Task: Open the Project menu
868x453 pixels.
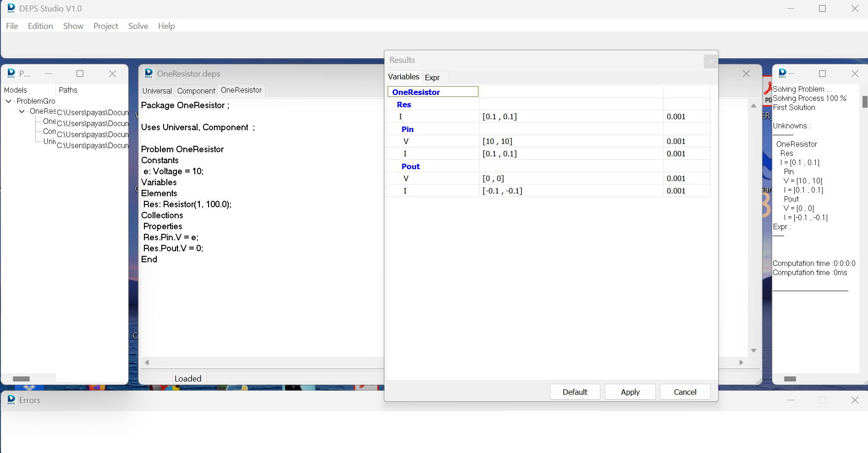Action: click(x=105, y=26)
